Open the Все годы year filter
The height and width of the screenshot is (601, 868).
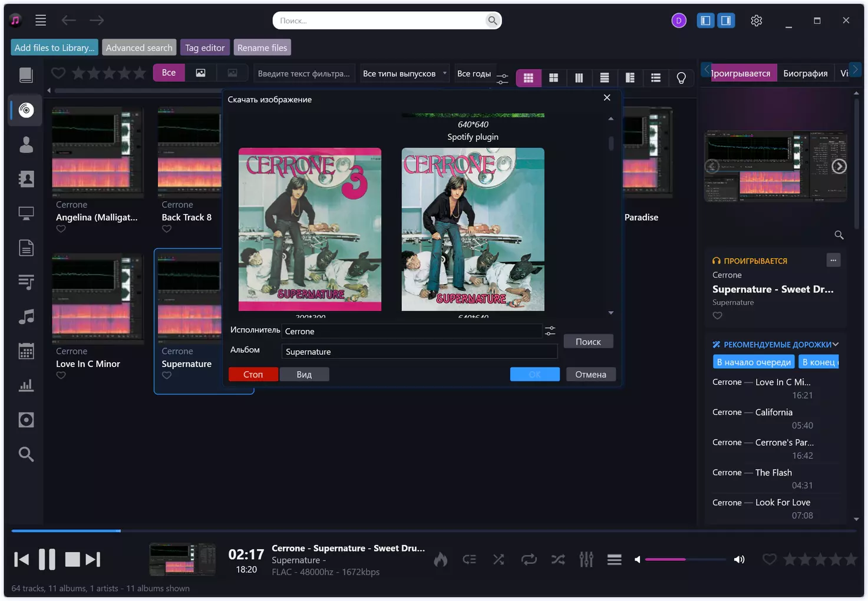click(x=474, y=74)
